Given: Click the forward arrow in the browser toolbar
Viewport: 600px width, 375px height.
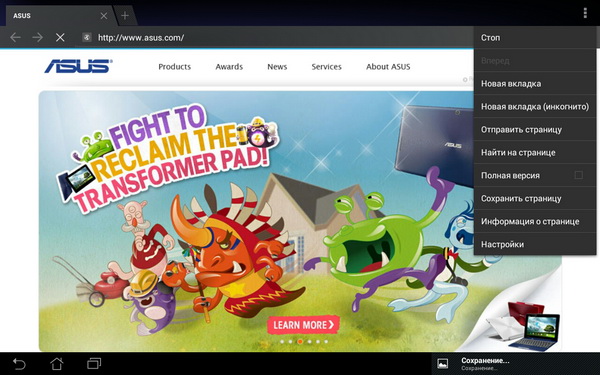Looking at the screenshot, I should click(38, 38).
